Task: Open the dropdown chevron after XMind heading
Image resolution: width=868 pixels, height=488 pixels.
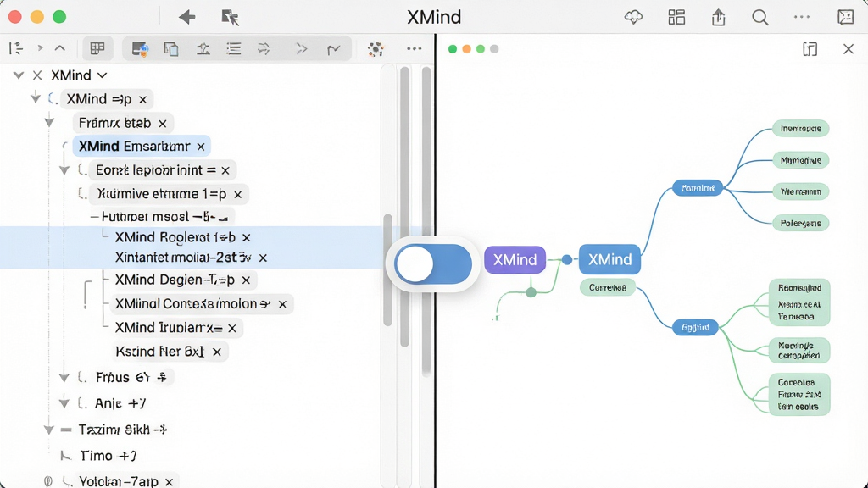Action: pyautogui.click(x=102, y=75)
